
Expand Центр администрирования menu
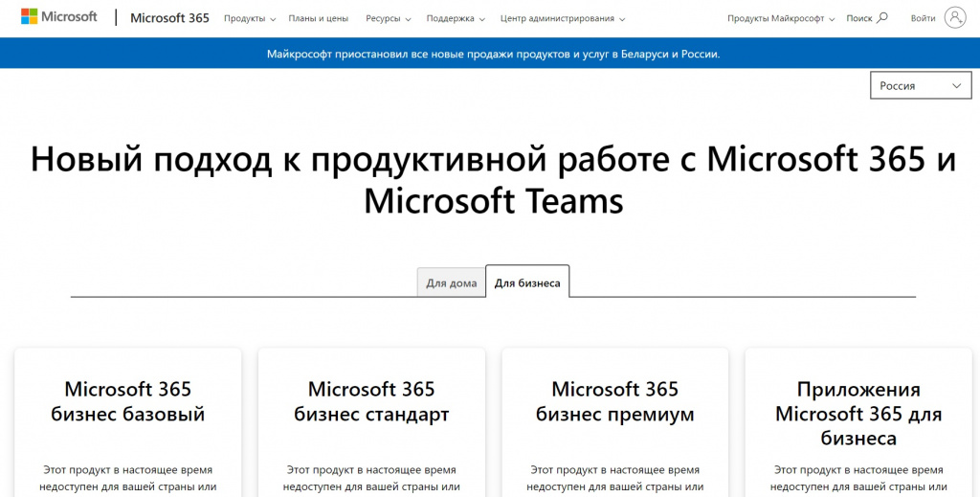[563, 19]
